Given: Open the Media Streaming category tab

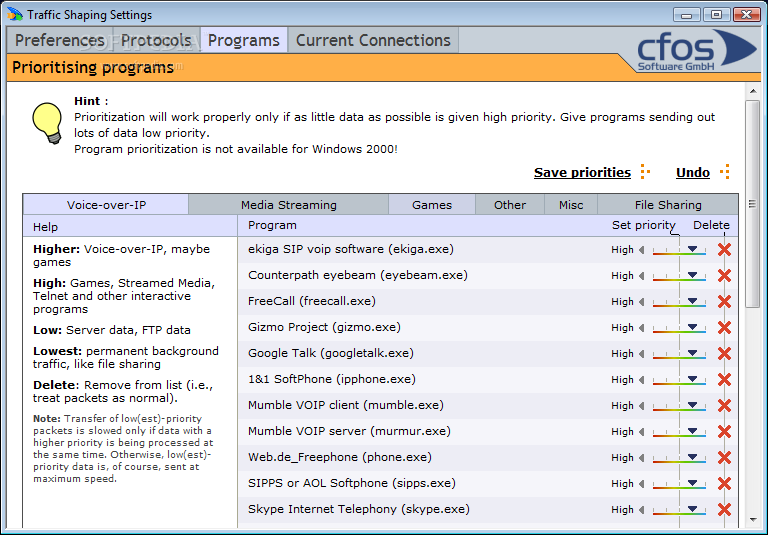Looking at the screenshot, I should pyautogui.click(x=288, y=205).
